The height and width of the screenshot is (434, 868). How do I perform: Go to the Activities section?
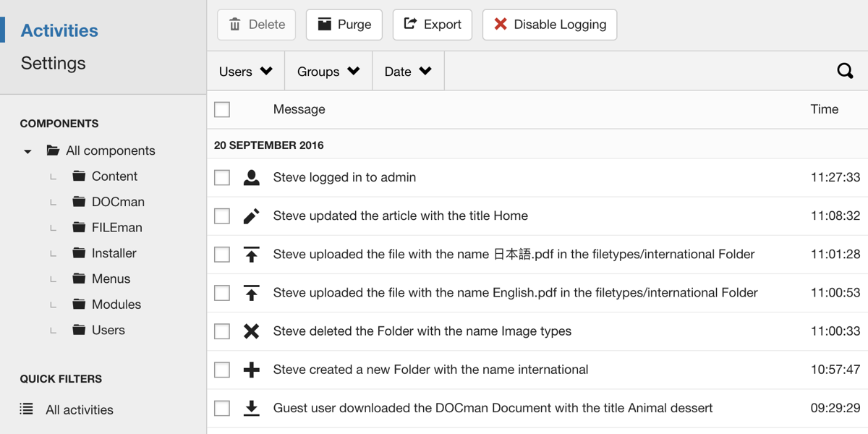click(x=59, y=30)
